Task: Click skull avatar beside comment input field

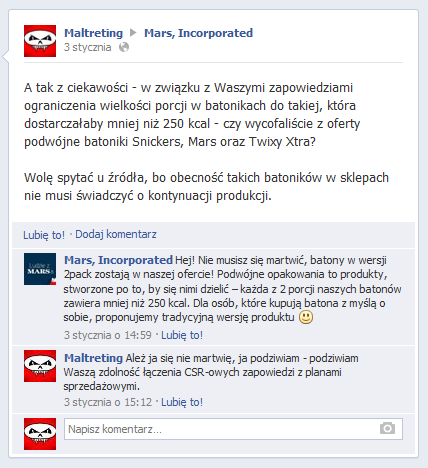Action: click(40, 434)
